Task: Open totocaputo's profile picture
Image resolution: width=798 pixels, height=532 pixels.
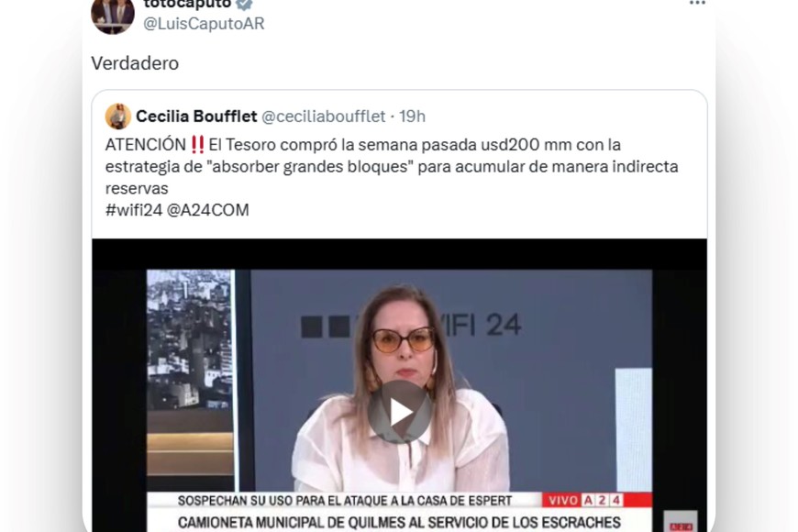Action: (113, 16)
